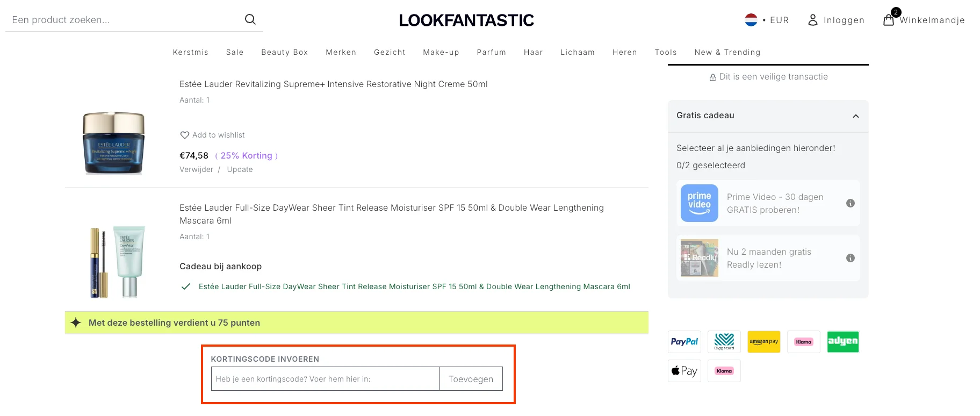Click the Apple Pay icon
This screenshot has width=980, height=416.
(x=684, y=371)
